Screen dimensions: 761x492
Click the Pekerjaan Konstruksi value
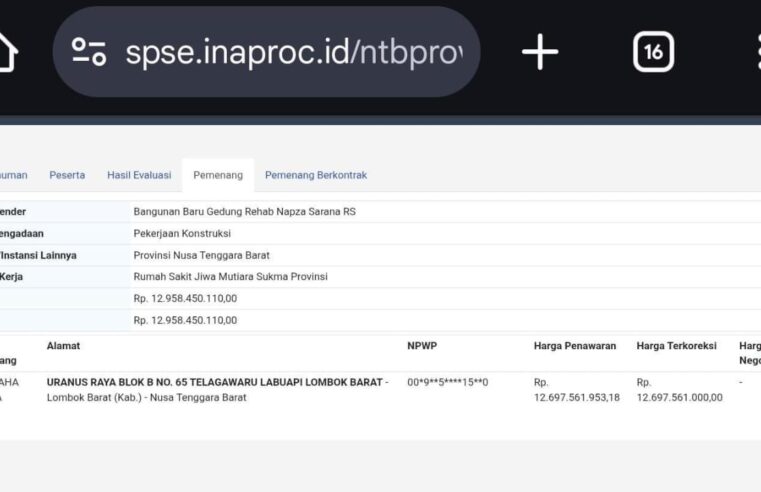[x=183, y=233]
